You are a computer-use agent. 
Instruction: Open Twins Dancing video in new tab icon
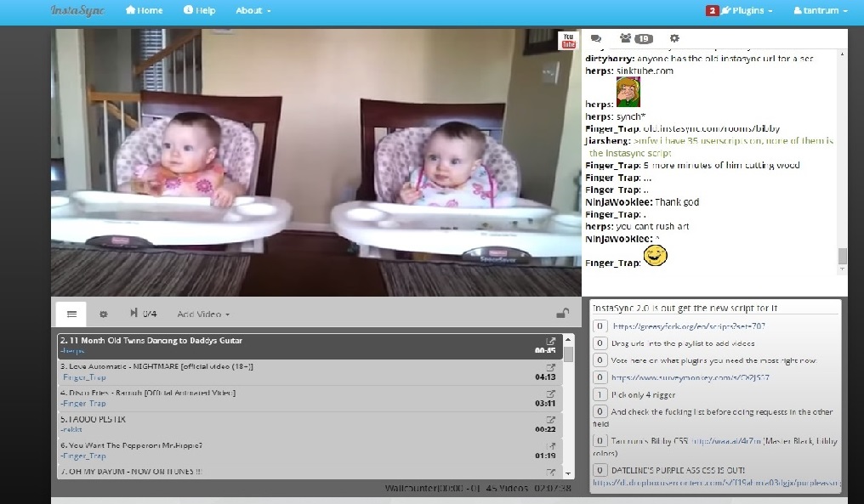(550, 342)
